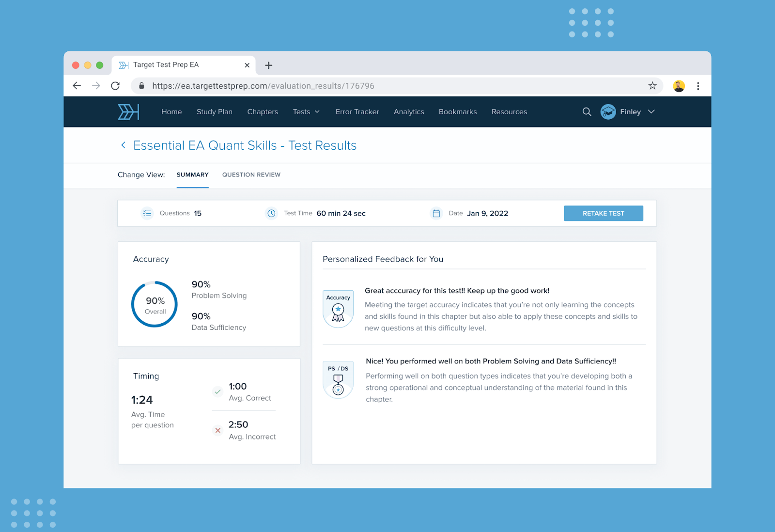Screen dimensions: 775x532
Task: Go back using the browser back arrow
Action: [77, 86]
